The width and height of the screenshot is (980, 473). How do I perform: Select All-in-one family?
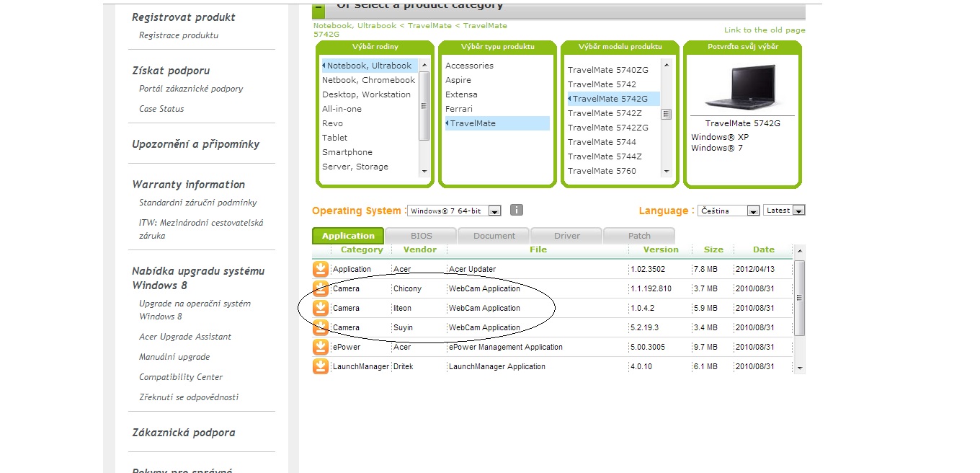pyautogui.click(x=342, y=109)
